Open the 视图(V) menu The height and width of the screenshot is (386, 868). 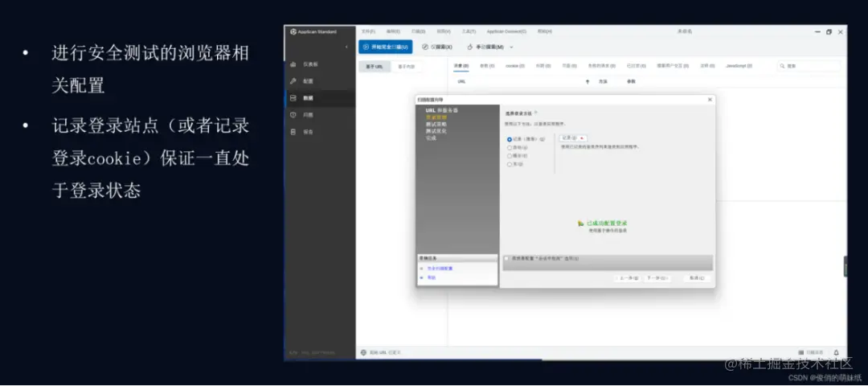coord(444,31)
